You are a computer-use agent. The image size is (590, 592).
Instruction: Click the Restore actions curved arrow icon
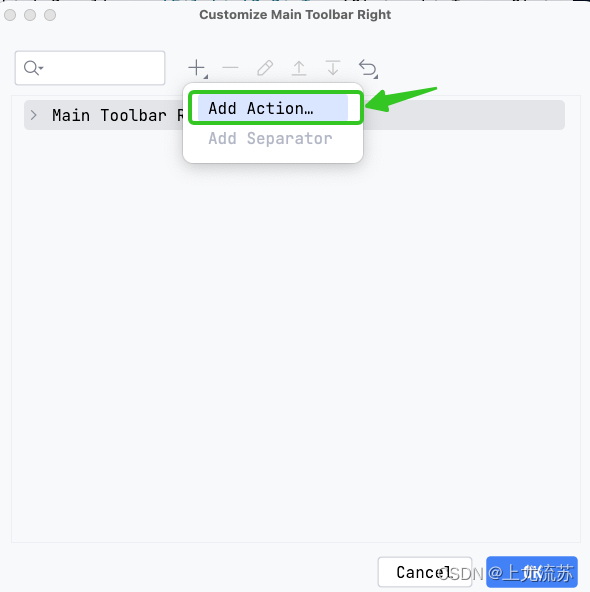point(367,68)
